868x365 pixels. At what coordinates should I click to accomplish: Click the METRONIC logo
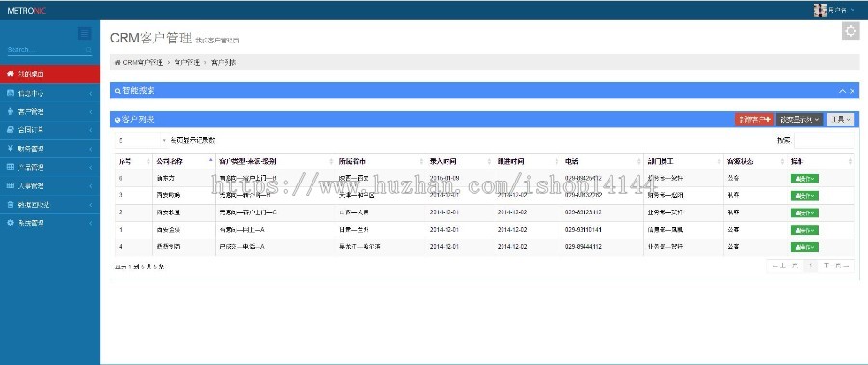(x=27, y=10)
